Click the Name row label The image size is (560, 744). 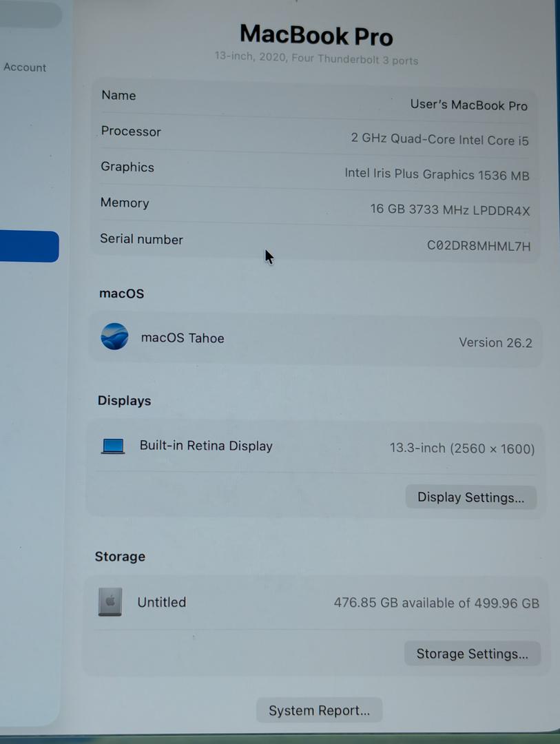point(118,95)
